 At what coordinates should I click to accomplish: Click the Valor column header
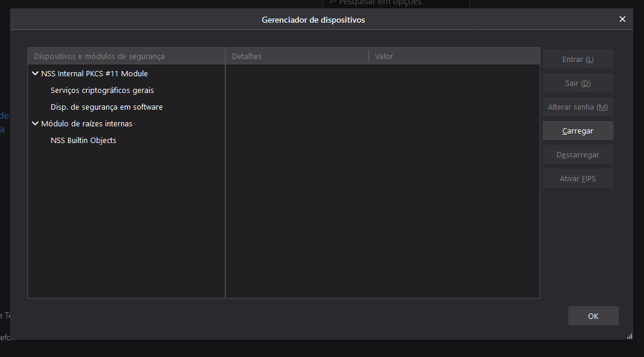coord(453,56)
